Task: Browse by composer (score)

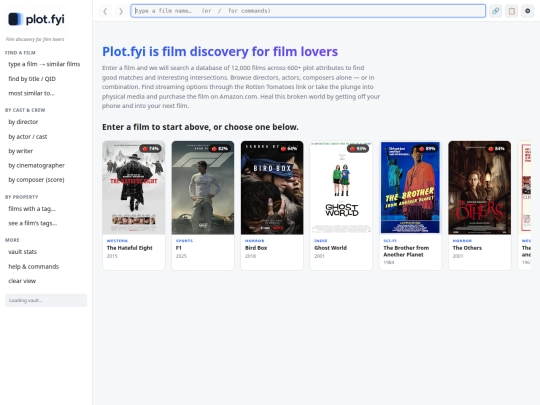Action: click(36, 180)
